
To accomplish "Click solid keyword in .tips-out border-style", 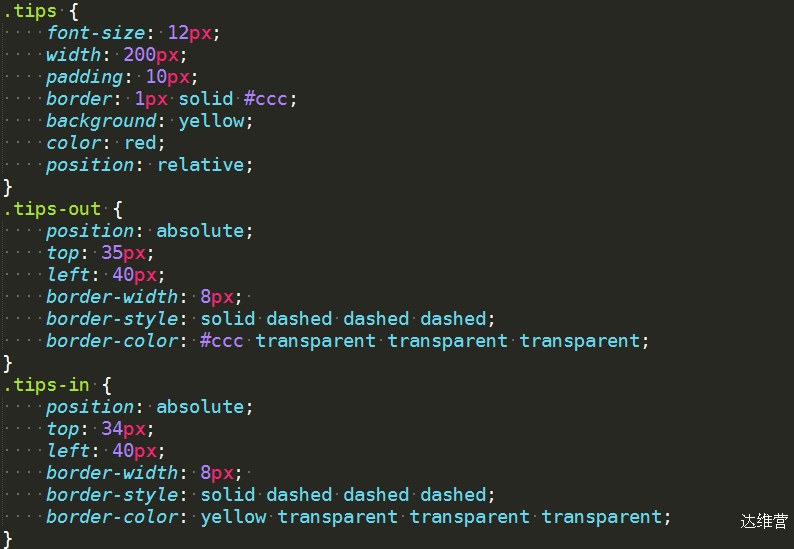I will click(227, 319).
